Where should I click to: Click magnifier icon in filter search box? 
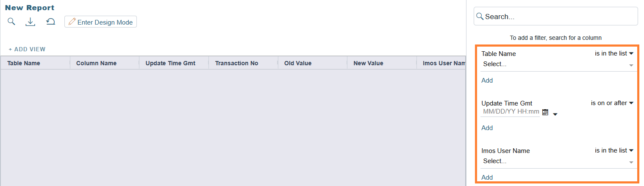pos(480,17)
